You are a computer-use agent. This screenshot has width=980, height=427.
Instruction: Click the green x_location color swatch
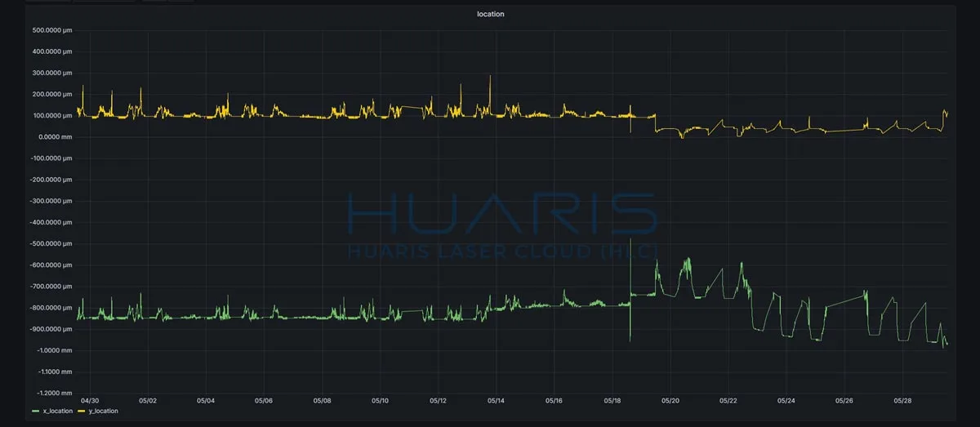tap(37, 411)
